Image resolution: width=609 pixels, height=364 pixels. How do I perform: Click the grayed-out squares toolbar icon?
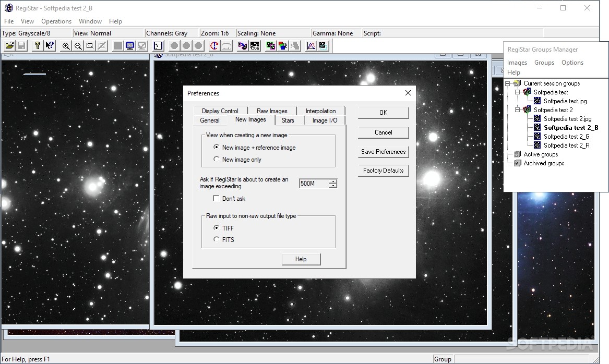(295, 46)
